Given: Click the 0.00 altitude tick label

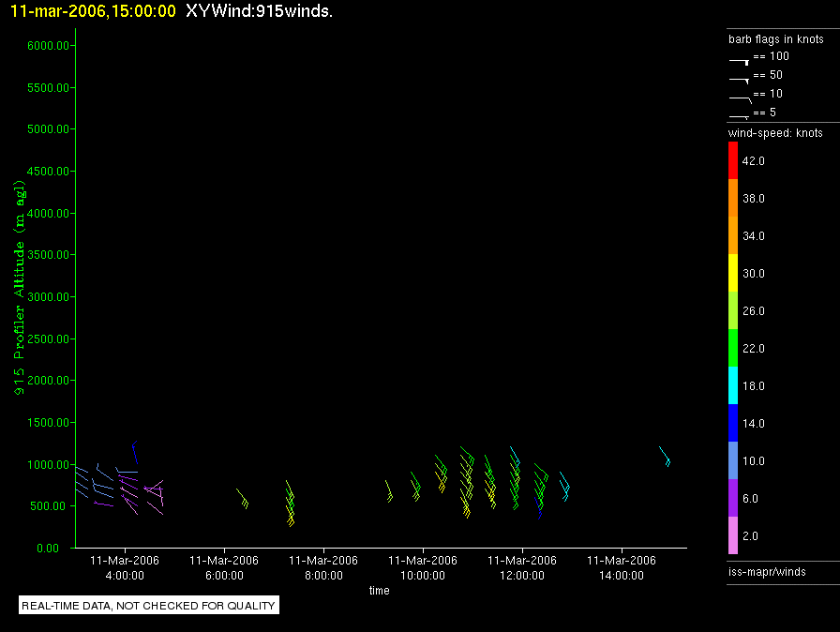Looking at the screenshot, I should pos(48,549).
